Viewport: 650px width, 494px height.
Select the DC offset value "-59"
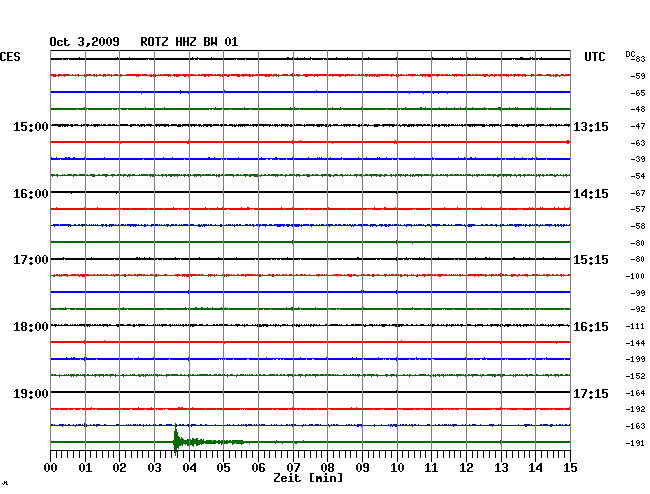pos(638,76)
